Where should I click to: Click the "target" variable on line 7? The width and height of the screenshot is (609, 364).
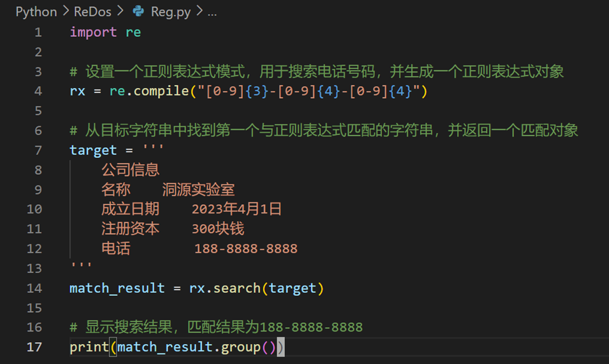[93, 150]
